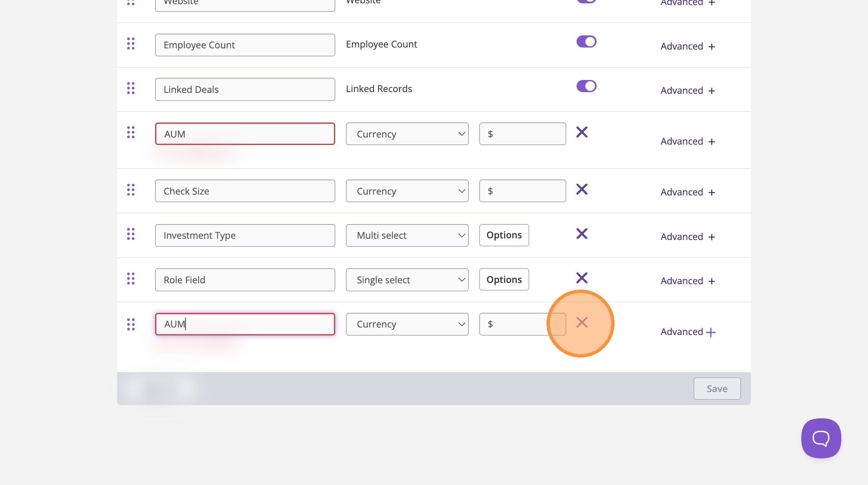Toggle off the Linked Deals field

pos(586,86)
